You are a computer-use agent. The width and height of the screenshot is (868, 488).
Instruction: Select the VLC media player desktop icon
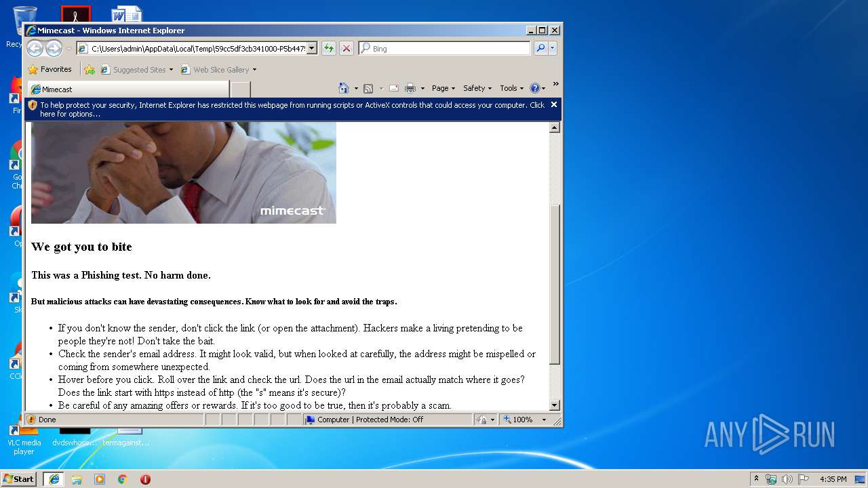click(x=24, y=439)
